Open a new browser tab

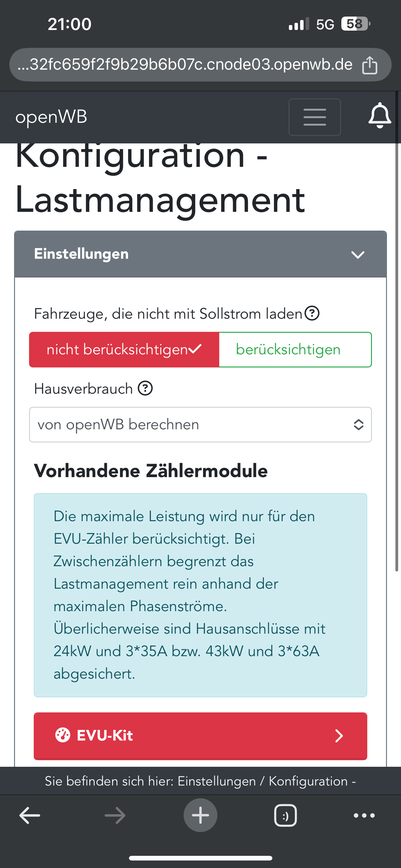pos(200,816)
